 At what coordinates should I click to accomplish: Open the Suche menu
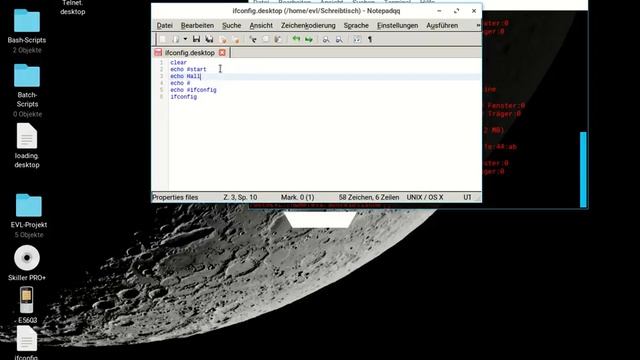pyautogui.click(x=231, y=25)
